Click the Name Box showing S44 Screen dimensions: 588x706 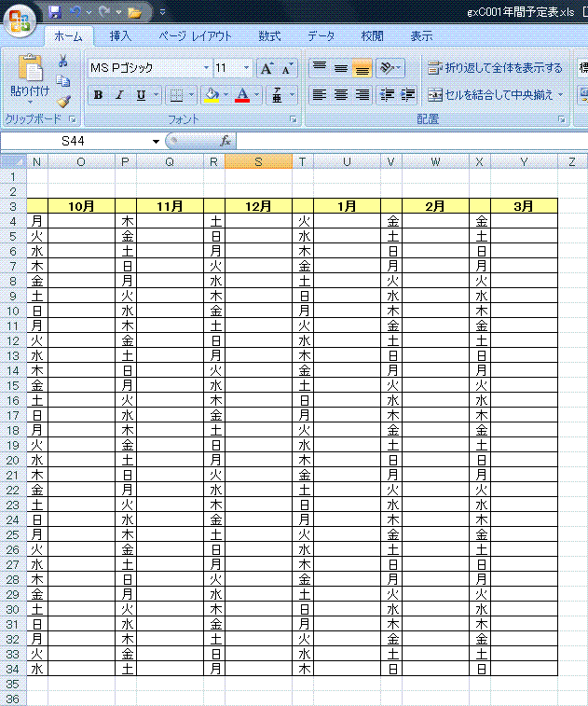pyautogui.click(x=75, y=142)
